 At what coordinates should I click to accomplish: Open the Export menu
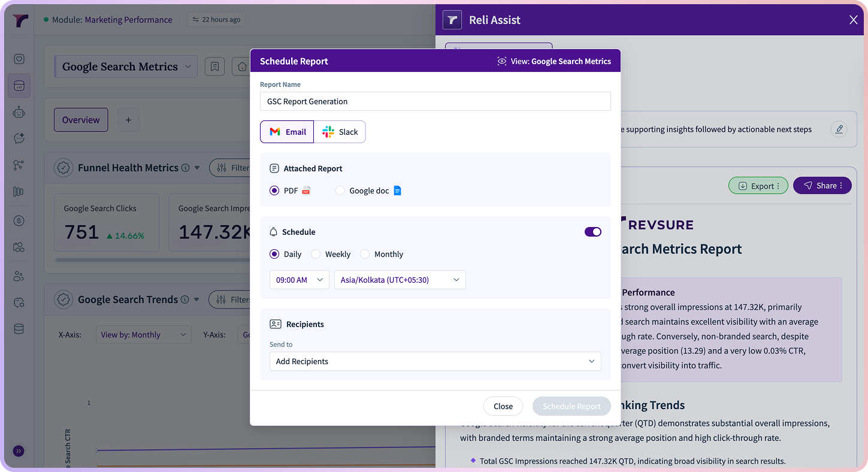pyautogui.click(x=758, y=186)
